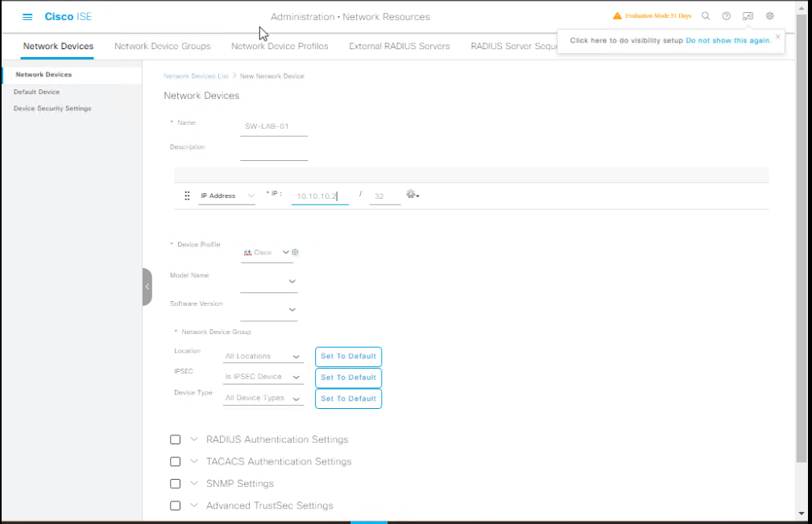
Task: Click the Name field containing SW-LAB-01
Action: pyautogui.click(x=274, y=126)
